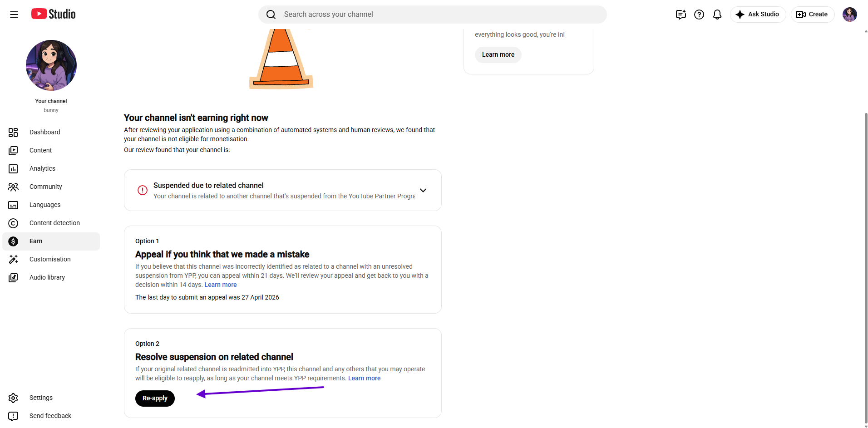Click the Create button

[812, 15]
